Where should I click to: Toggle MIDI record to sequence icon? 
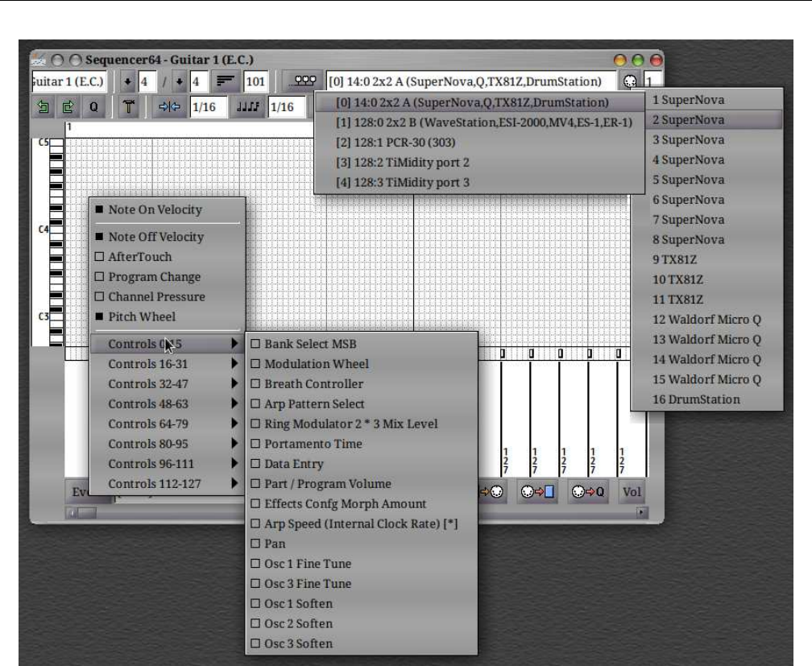coord(537,491)
